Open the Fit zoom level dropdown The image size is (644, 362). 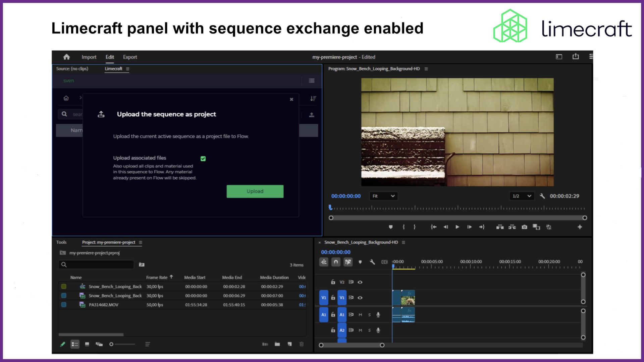coord(383,196)
